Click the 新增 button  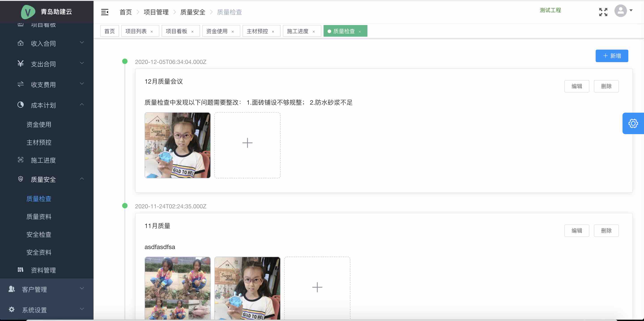pos(612,56)
